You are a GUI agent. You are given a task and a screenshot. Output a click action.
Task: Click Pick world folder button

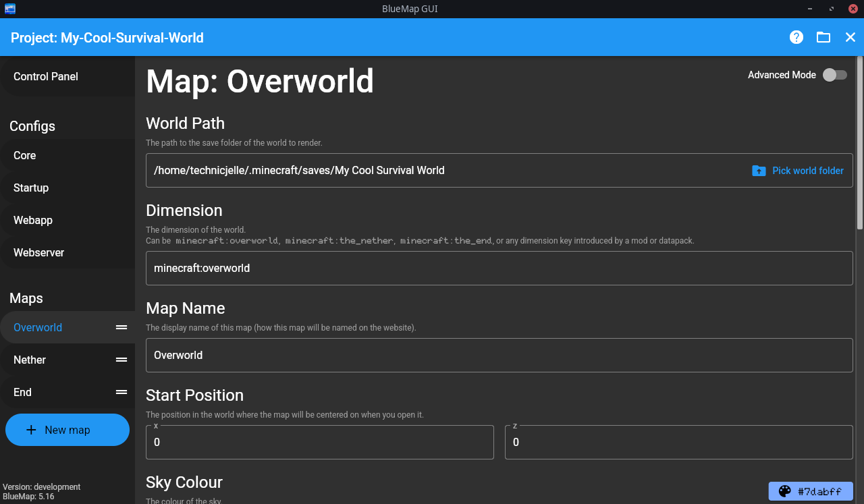tap(798, 171)
